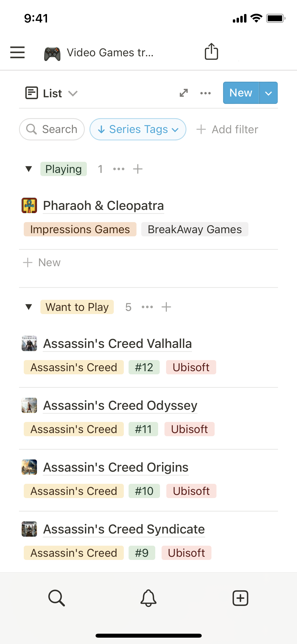This screenshot has height=644, width=297.
Task: Open notifications bell in bottom bar
Action: pos(148,598)
